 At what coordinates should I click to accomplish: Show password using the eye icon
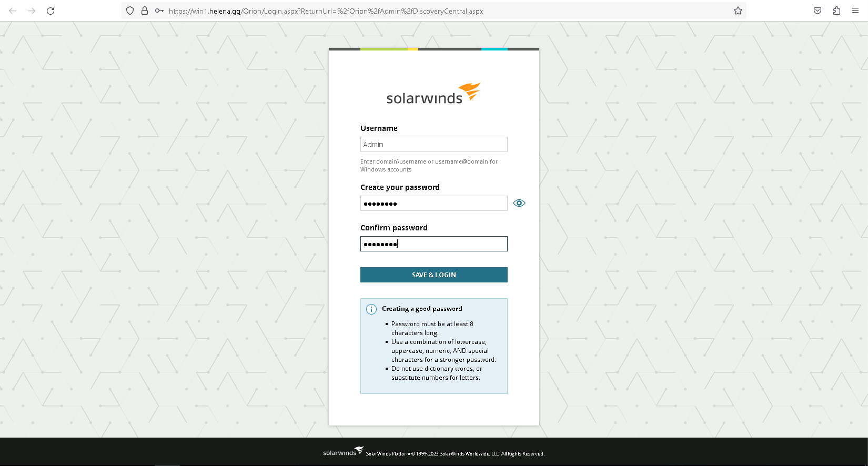click(x=519, y=203)
